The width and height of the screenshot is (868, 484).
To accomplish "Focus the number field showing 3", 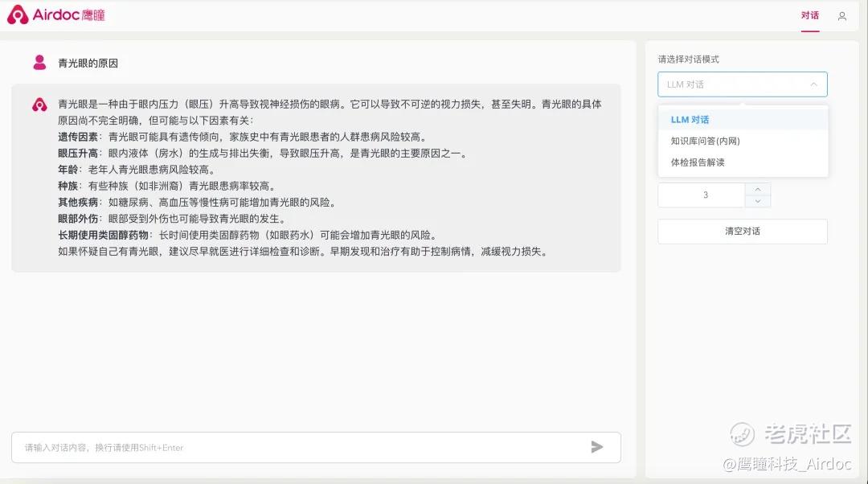I will (702, 195).
